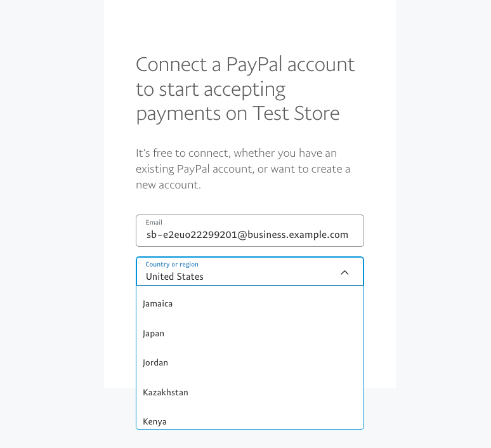Screen dimensions: 491x448
Task: Click the "Connect a PayPal account" heading line
Action: coord(245,64)
